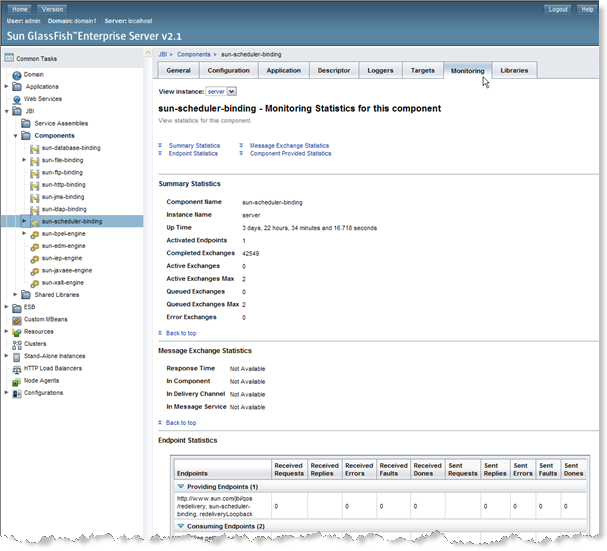Screen dimensions: 607x551
Task: Expand the Shared Libraries node
Action: click(15, 295)
